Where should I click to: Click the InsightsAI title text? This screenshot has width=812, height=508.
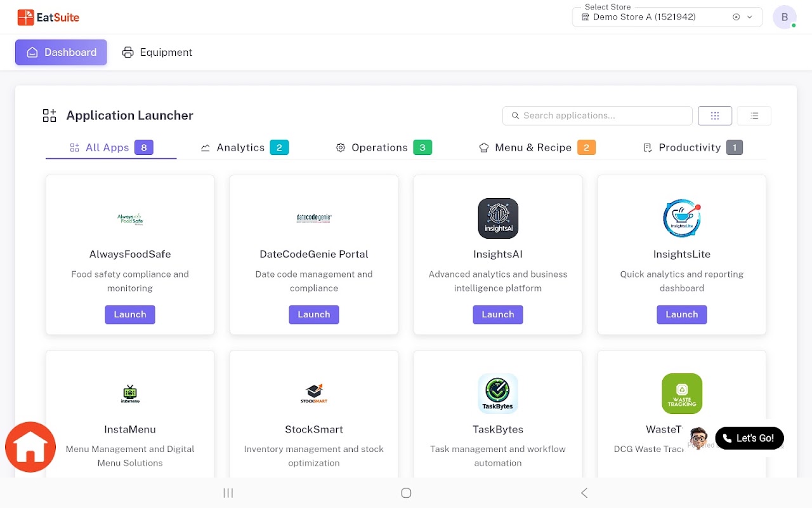pyautogui.click(x=498, y=254)
